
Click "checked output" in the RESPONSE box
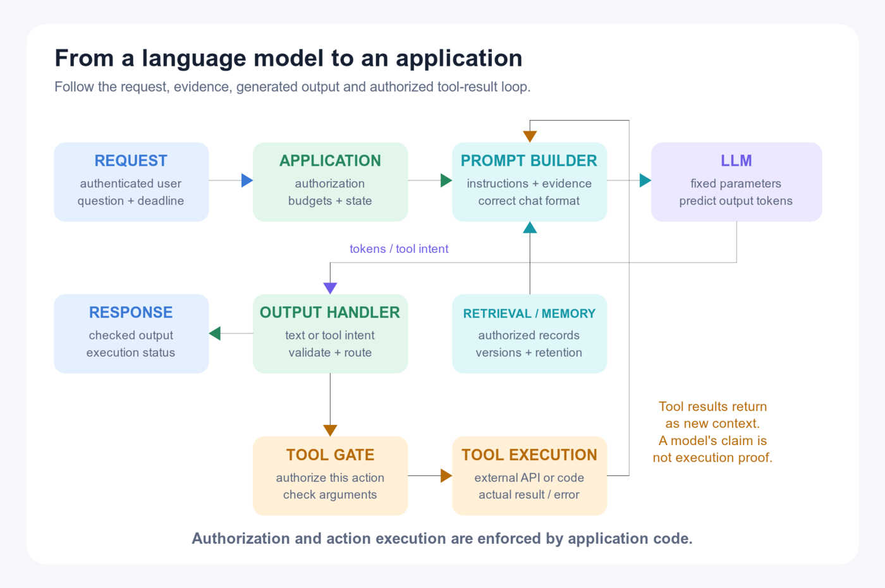coord(131,335)
